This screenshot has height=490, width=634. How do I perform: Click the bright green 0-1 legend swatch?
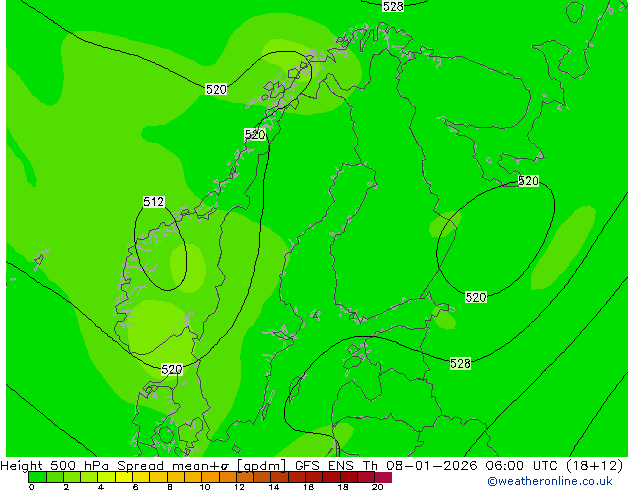coord(37,477)
